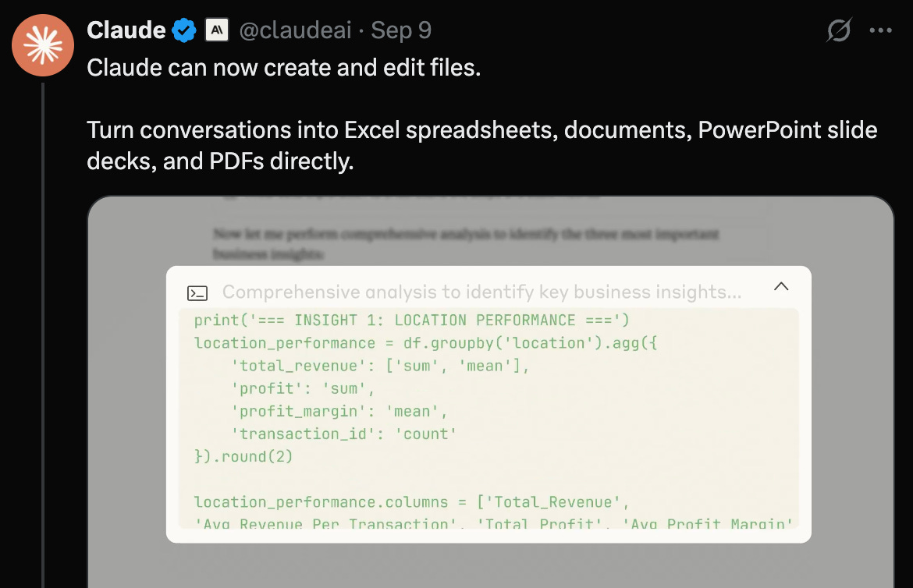Click text 'Claude can now create and edit files.'
The image size is (913, 588).
click(284, 68)
